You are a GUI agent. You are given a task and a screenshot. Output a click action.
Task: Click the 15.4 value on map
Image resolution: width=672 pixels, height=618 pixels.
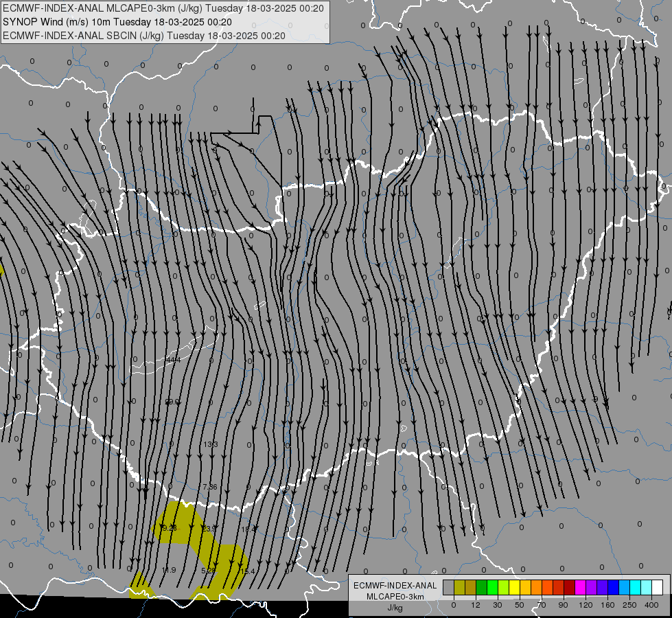pyautogui.click(x=247, y=571)
